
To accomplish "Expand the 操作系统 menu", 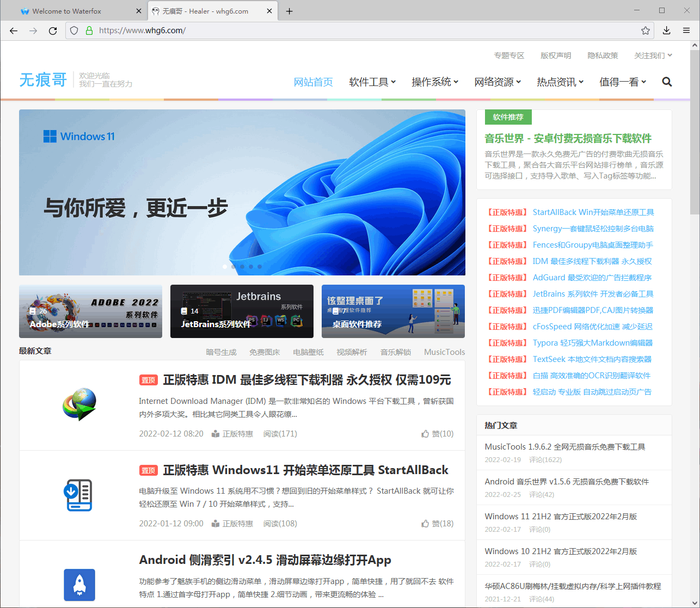I will click(435, 82).
